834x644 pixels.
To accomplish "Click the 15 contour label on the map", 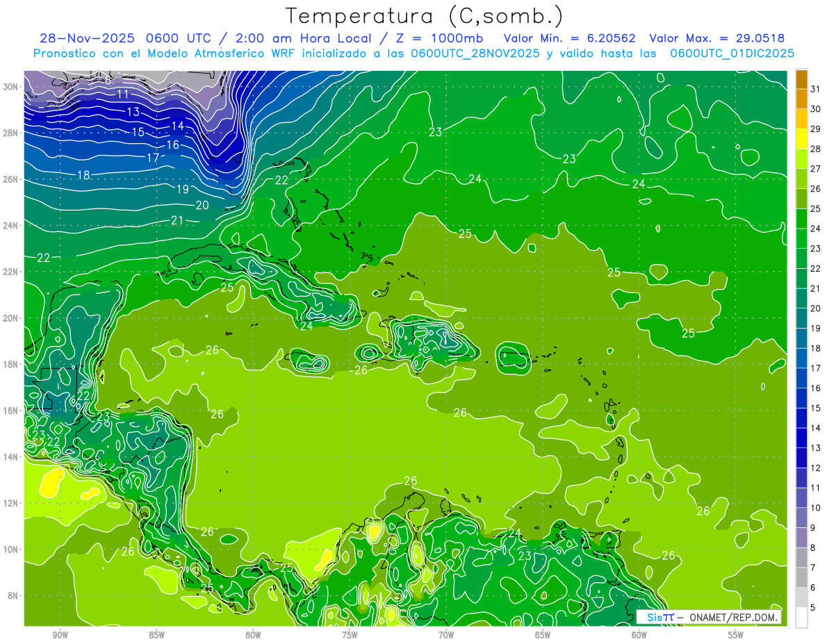I will (x=138, y=132).
